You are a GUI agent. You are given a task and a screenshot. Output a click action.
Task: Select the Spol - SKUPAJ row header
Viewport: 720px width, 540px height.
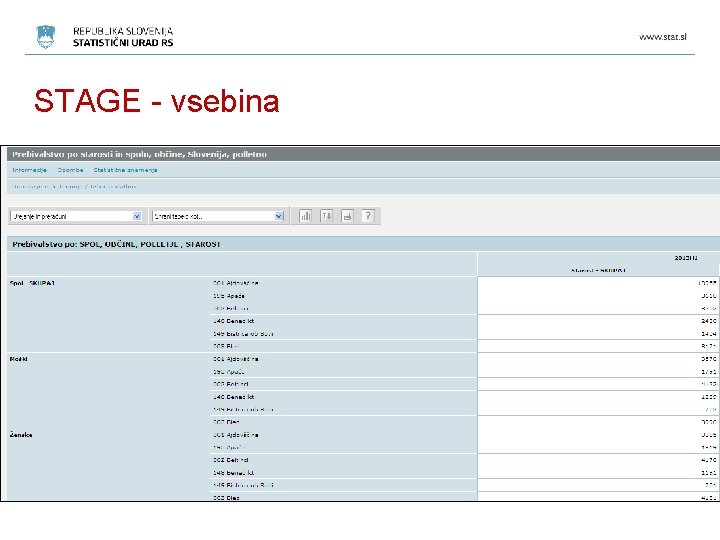pyautogui.click(x=32, y=283)
